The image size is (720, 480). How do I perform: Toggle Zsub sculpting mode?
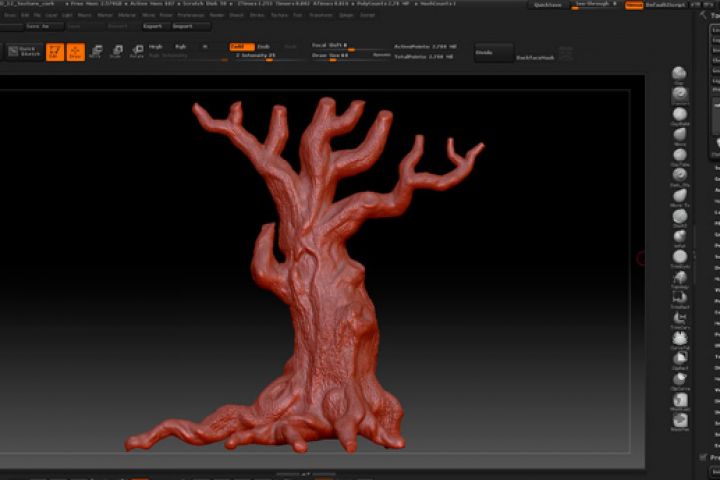(x=264, y=47)
